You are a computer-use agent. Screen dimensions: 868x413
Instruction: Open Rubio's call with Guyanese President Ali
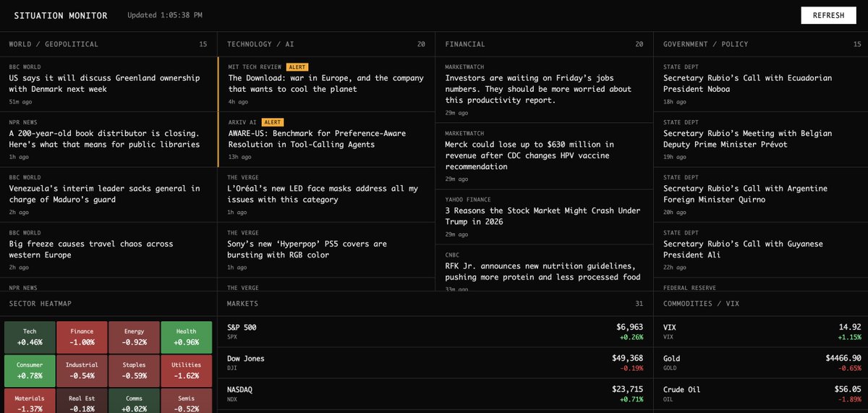tap(743, 250)
